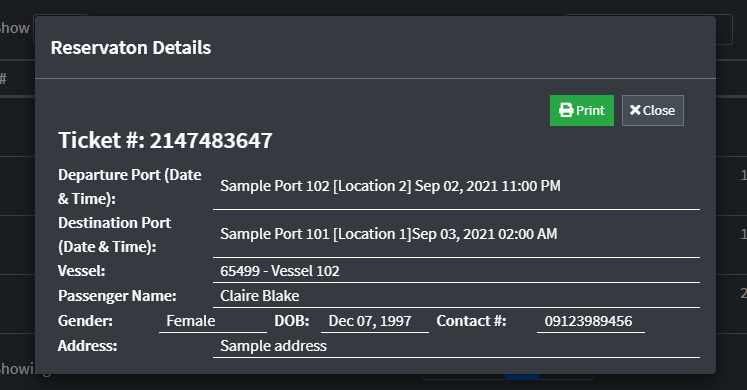Click the Passenger Name label
Viewport: 747px width, 390px height.
coord(117,296)
